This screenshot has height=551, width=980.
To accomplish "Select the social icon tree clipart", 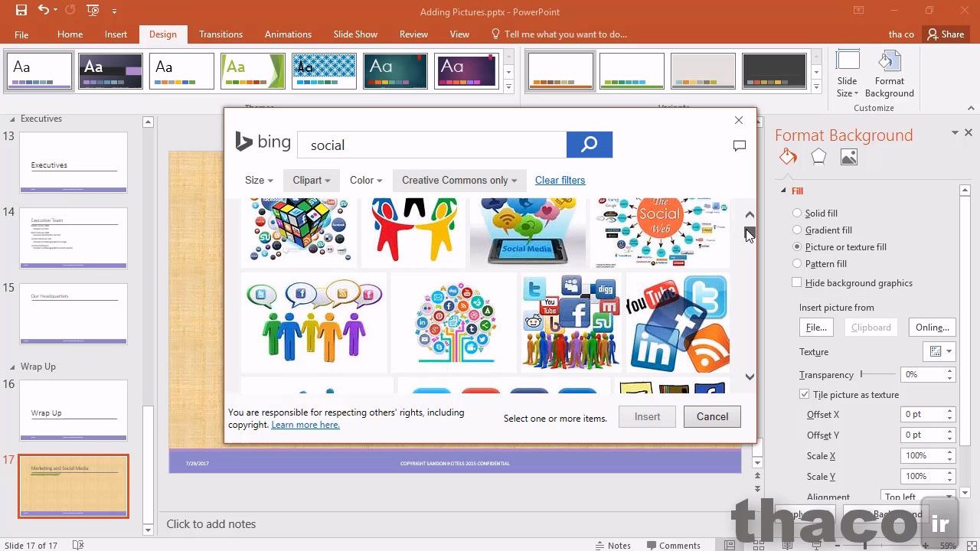I will coord(454,322).
